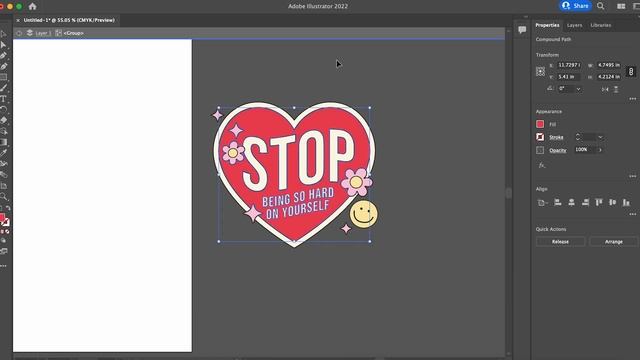The height and width of the screenshot is (360, 640).
Task: Choose the Eraser tool
Action: (3, 120)
